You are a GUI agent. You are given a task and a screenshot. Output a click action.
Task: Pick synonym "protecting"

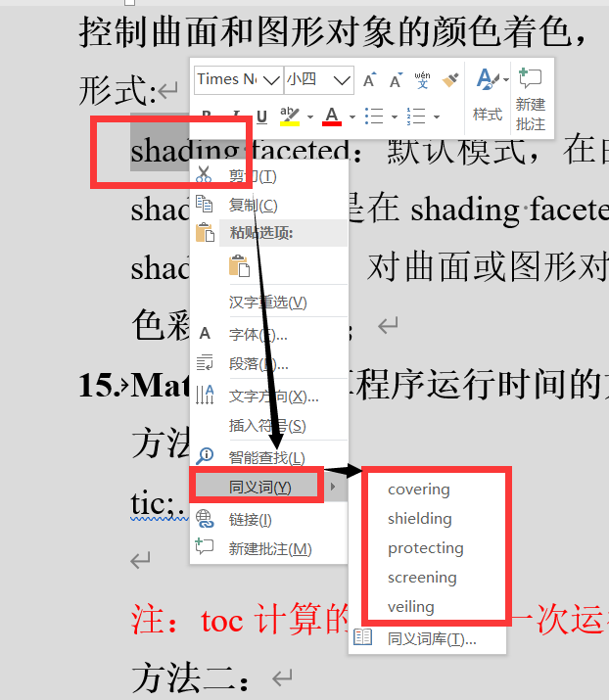[427, 548]
